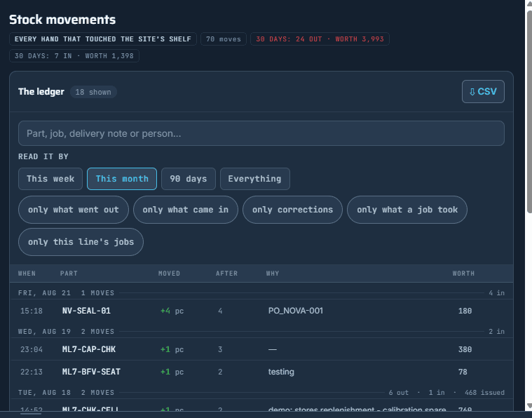This screenshot has width=532, height=418.
Task: Click the worth value 78
Action: point(463,372)
